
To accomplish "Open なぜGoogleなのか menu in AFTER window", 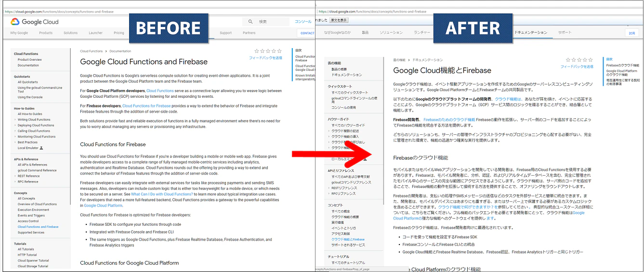I will click(337, 33).
